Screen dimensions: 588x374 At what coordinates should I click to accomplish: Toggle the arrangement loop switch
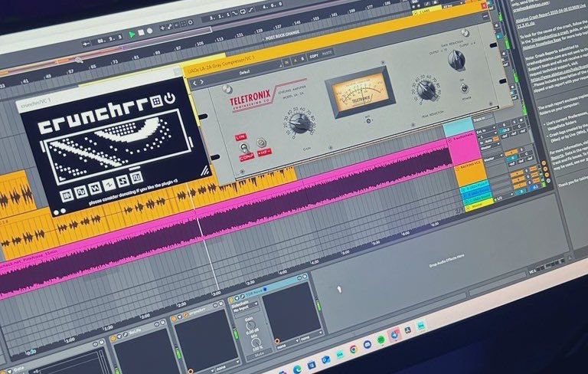click(x=243, y=11)
